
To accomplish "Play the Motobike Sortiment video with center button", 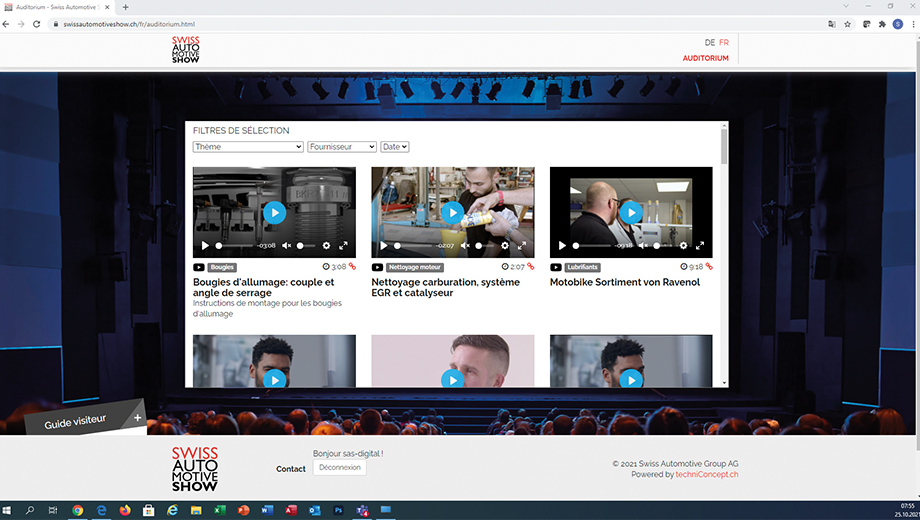I will point(631,212).
